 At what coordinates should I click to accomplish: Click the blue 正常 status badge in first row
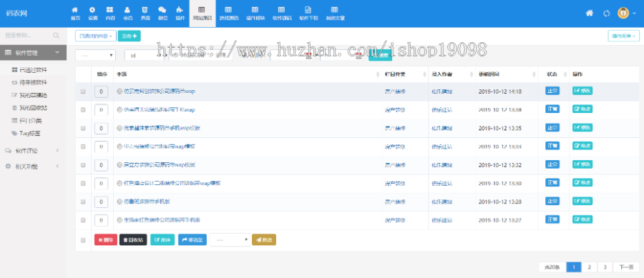552,91
